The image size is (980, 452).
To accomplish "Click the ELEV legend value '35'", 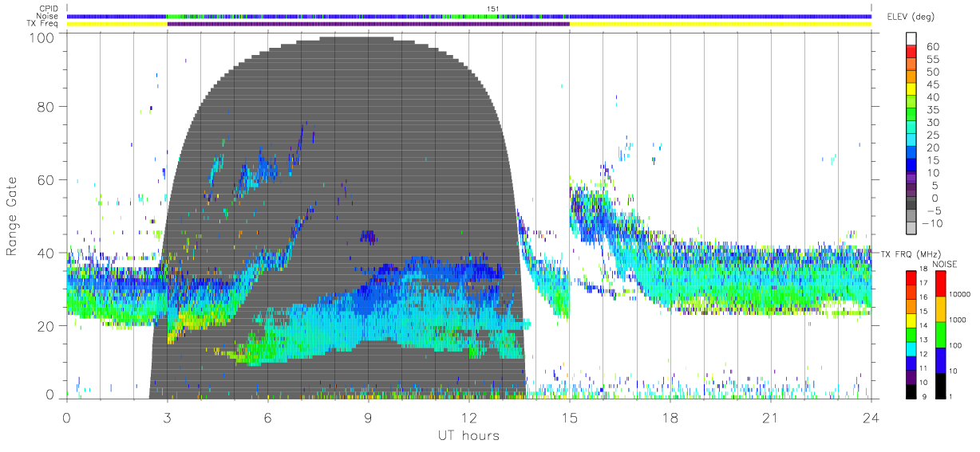I will tap(933, 110).
